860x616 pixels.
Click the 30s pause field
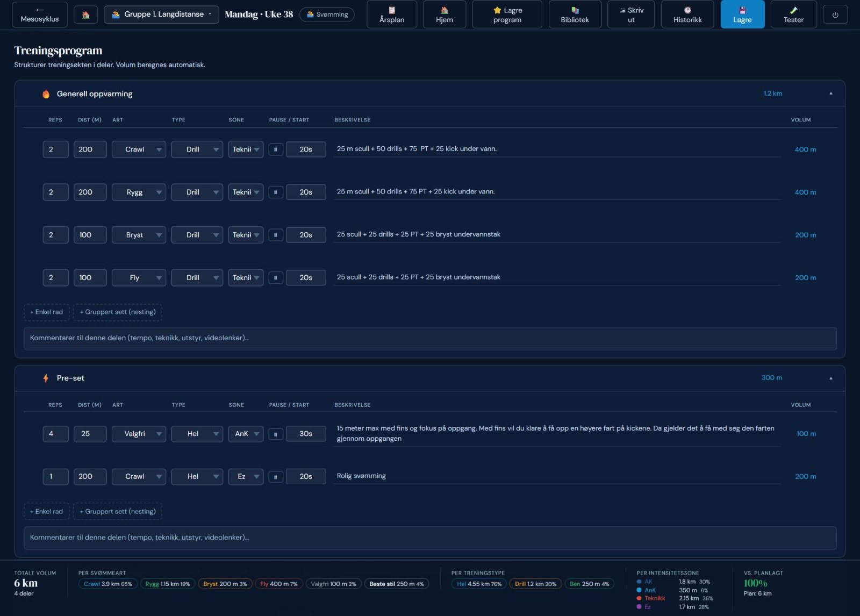pyautogui.click(x=306, y=434)
